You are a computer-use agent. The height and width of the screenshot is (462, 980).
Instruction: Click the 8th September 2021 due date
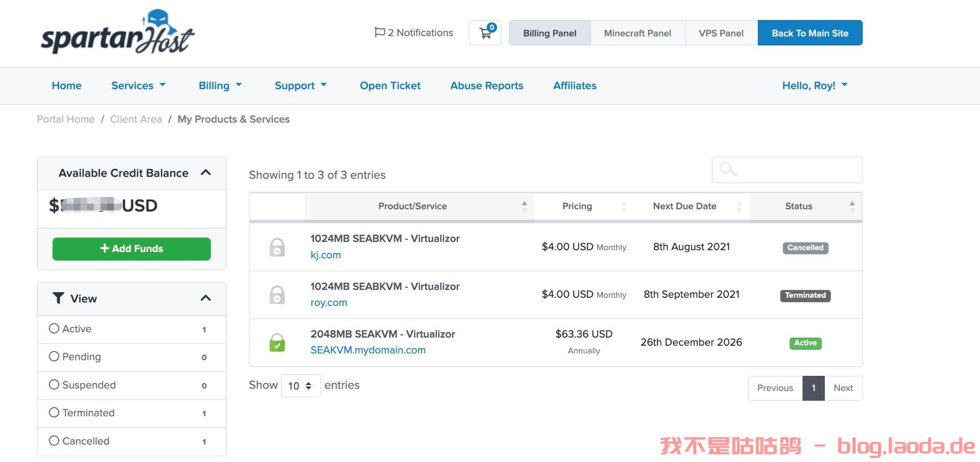click(692, 295)
